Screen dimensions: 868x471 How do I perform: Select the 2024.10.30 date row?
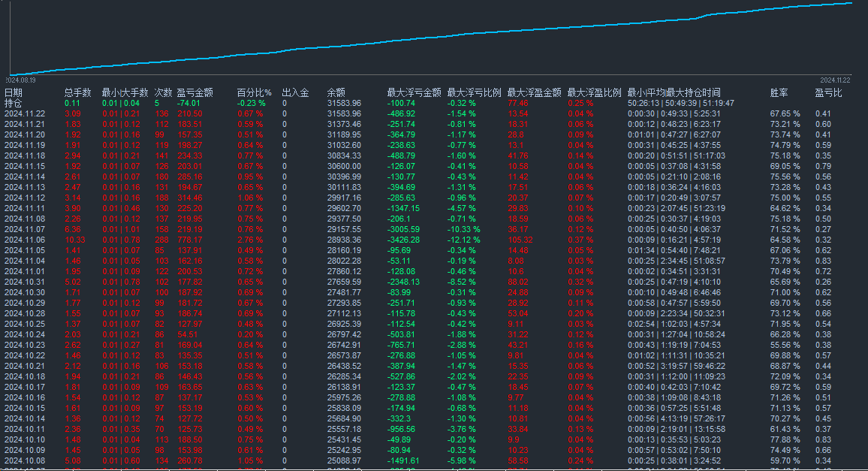click(x=25, y=292)
